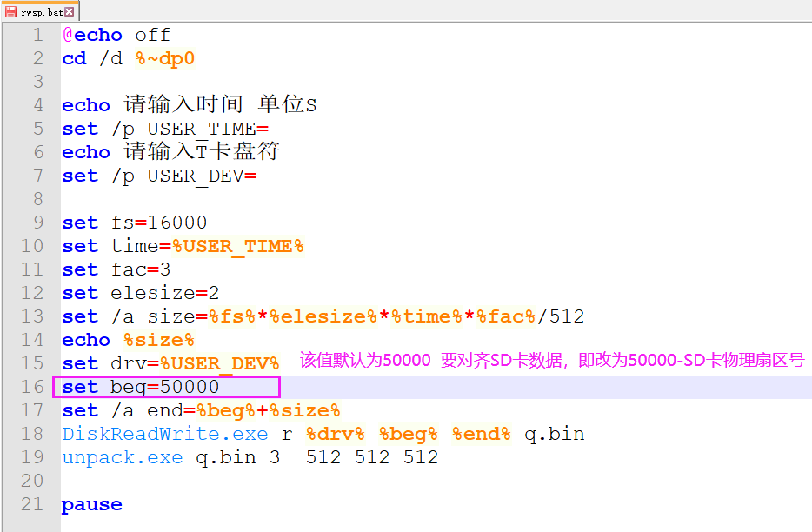Click on DiskReadWrite.exe in line 18
The height and width of the screenshot is (532, 812).
pos(165,434)
